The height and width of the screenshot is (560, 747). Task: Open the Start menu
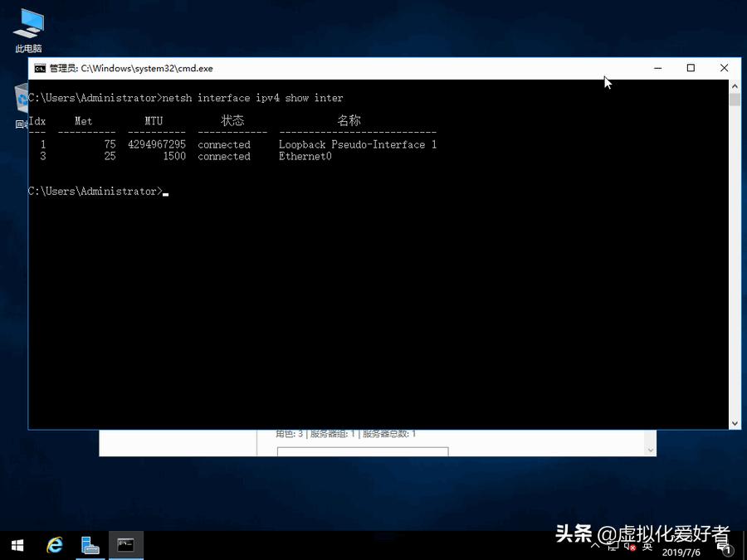pos(16,545)
